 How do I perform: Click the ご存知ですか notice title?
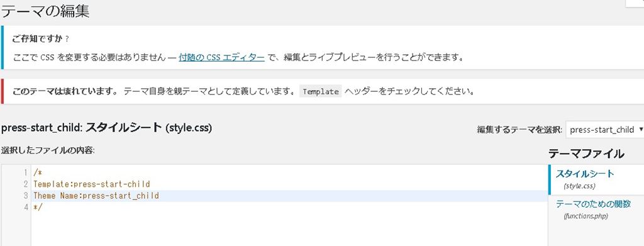pos(41,39)
